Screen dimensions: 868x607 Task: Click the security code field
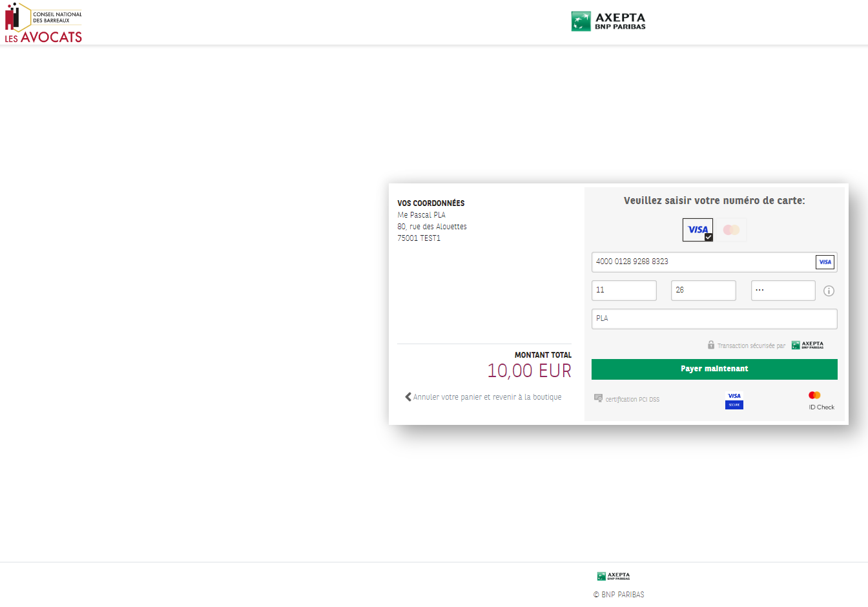pyautogui.click(x=783, y=291)
